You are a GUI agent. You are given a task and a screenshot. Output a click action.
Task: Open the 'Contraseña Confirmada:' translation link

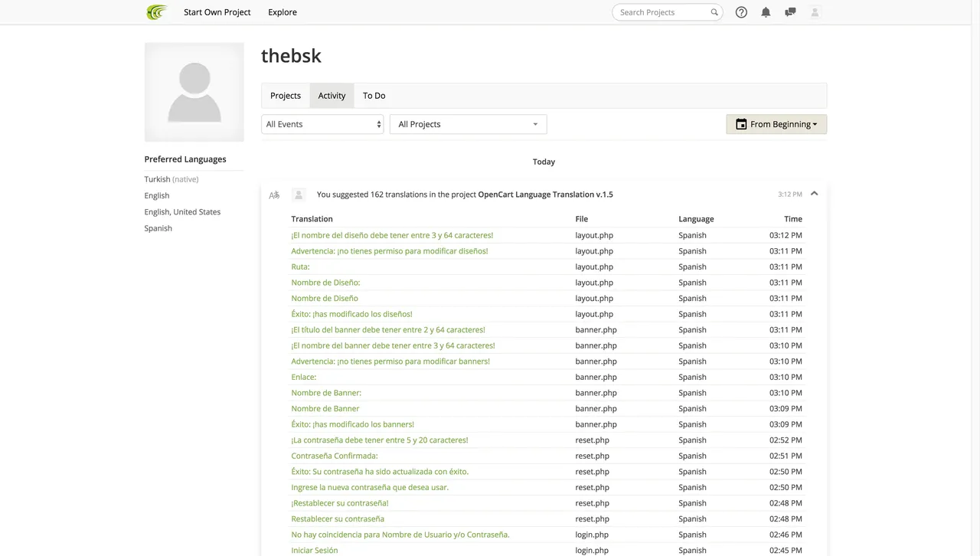point(335,456)
